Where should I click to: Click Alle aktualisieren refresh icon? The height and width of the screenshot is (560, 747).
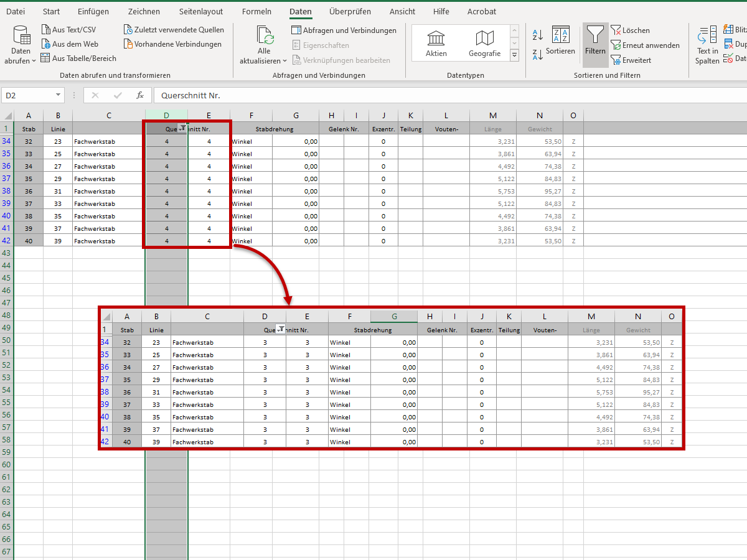coord(264,35)
